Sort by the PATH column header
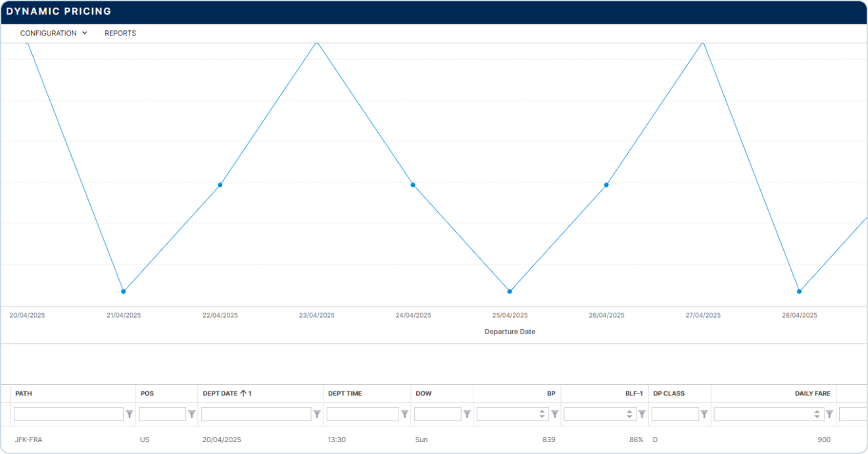 pos(24,393)
